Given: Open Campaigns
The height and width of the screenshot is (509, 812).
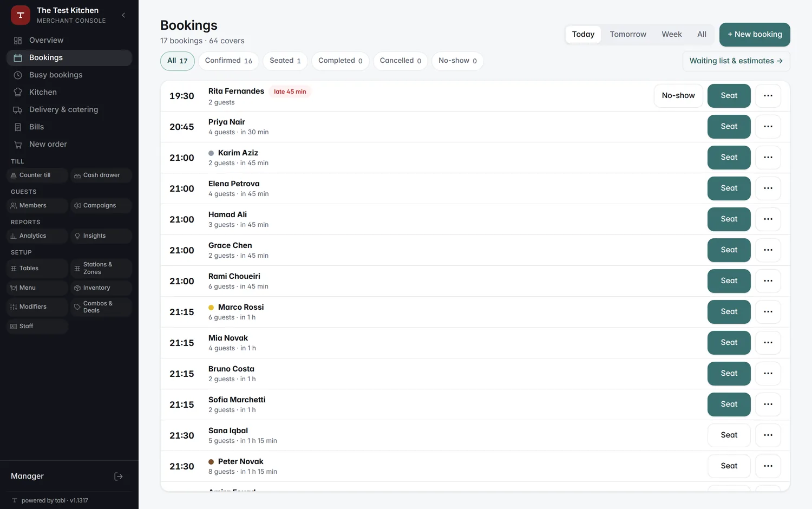Looking at the screenshot, I should click(101, 206).
